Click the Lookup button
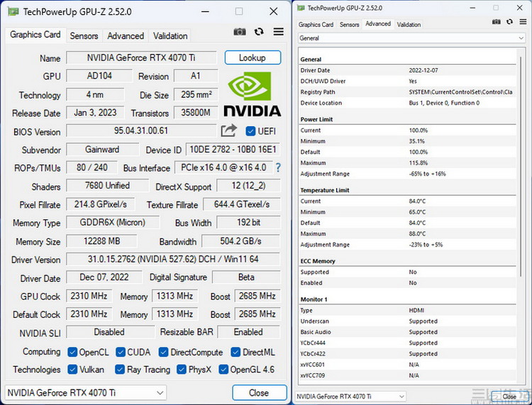The image size is (532, 405). [253, 57]
